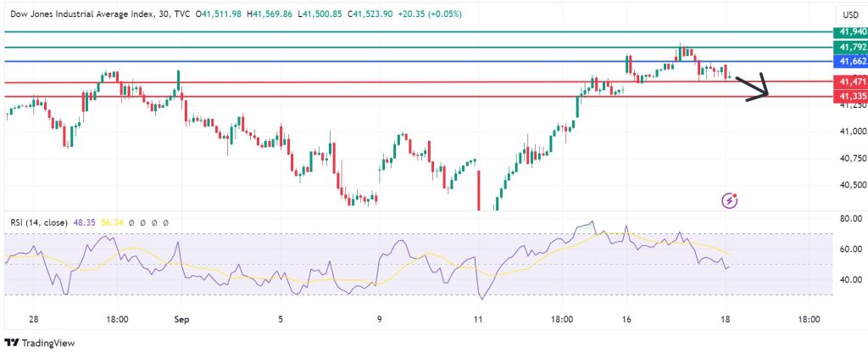Click the 80.00 RSI scale label
The height and width of the screenshot is (353, 868).
pos(850,219)
